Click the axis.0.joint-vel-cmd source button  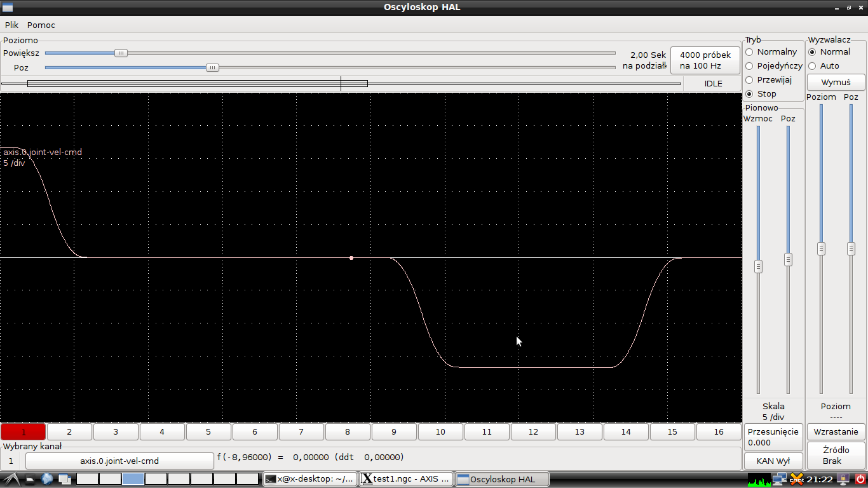pos(119,461)
